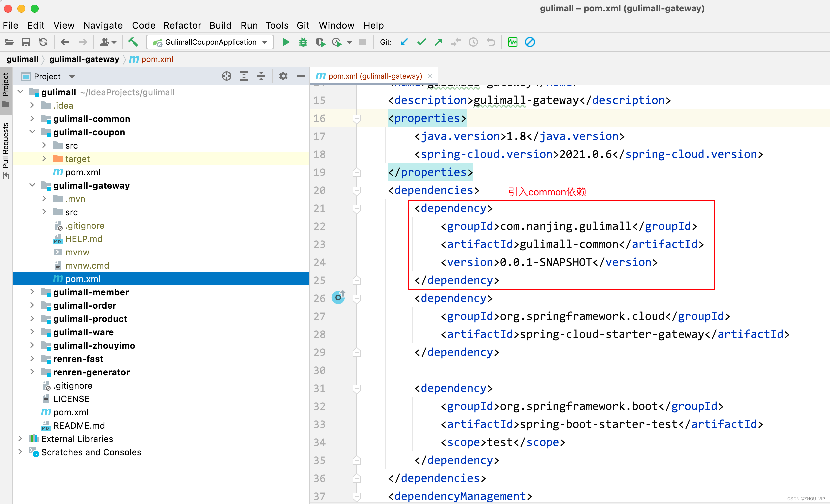
Task: Fold the dependencies block on line 20
Action: tap(357, 191)
